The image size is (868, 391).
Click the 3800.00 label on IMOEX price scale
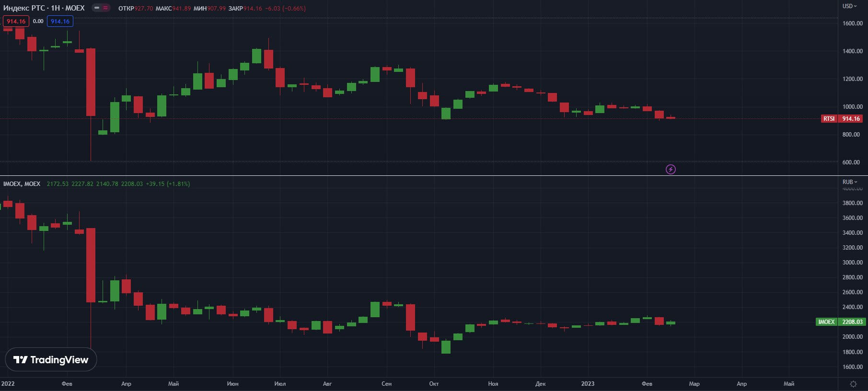tap(852, 203)
